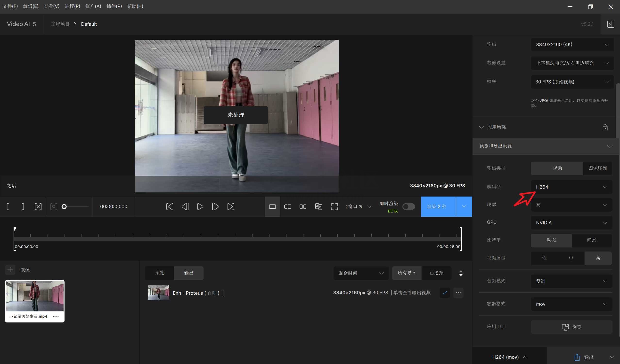Click the crop/trim icon in toolbar
This screenshot has height=364, width=620.
(x=38, y=207)
